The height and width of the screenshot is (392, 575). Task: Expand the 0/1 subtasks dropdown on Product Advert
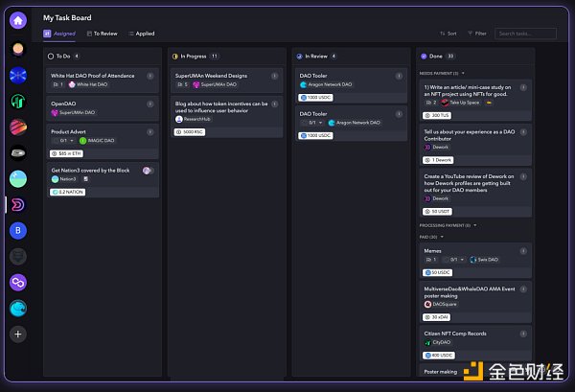[x=65, y=141]
